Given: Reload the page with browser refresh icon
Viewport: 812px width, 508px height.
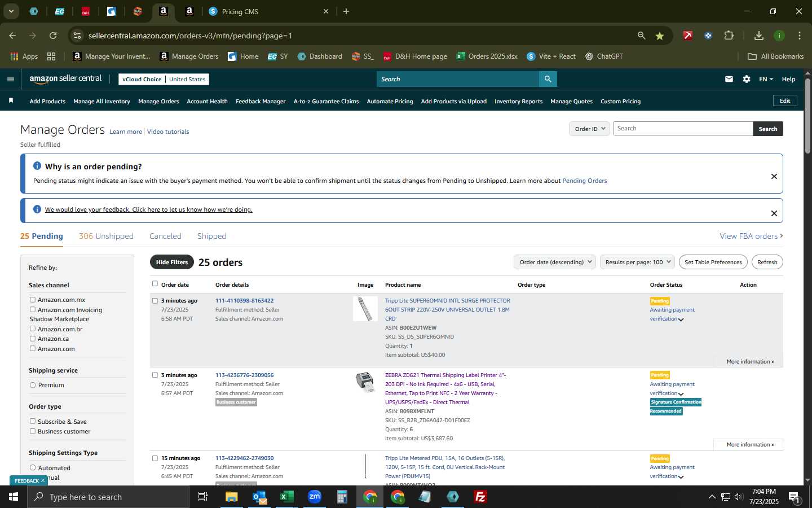Looking at the screenshot, I should tap(53, 36).
